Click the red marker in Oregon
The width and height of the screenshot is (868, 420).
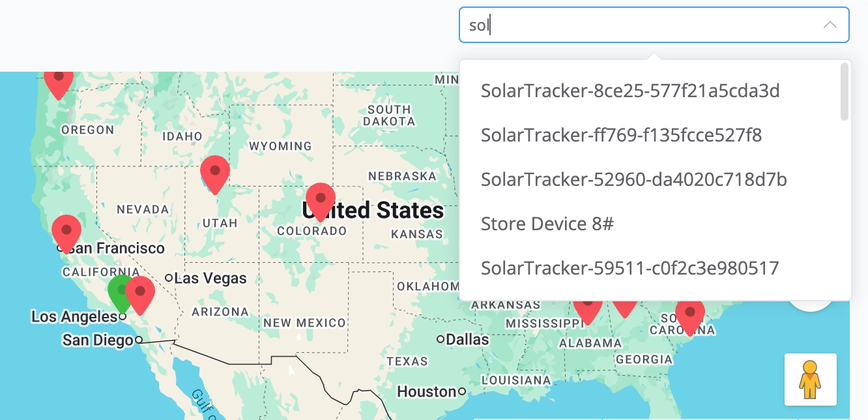pos(59,80)
